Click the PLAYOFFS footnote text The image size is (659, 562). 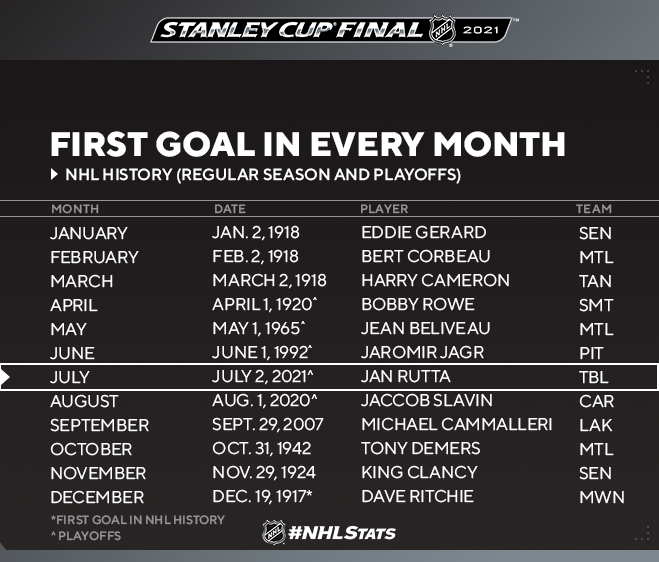coord(86,536)
